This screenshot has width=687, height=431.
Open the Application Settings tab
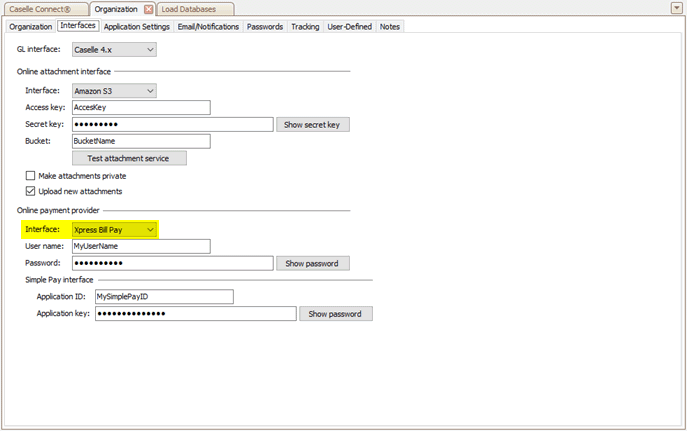coord(137,27)
